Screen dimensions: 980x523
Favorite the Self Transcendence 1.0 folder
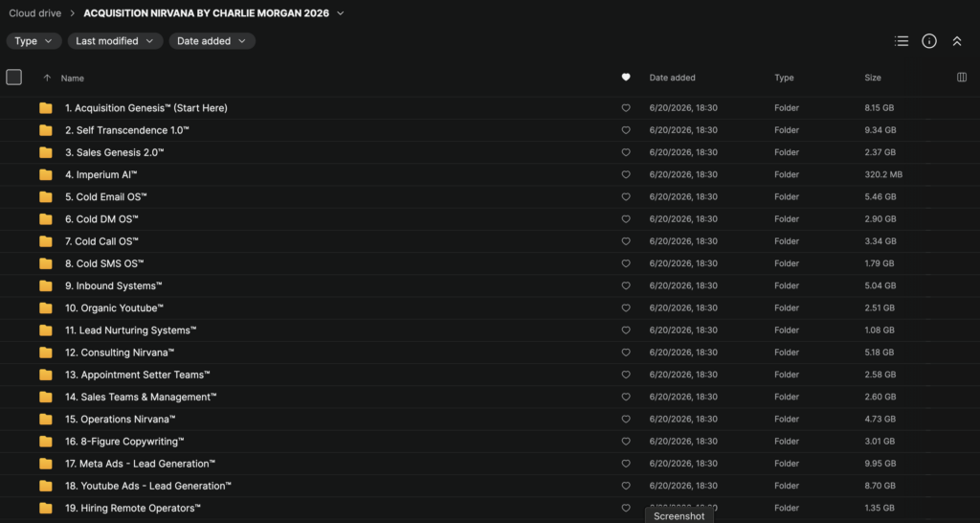(626, 130)
